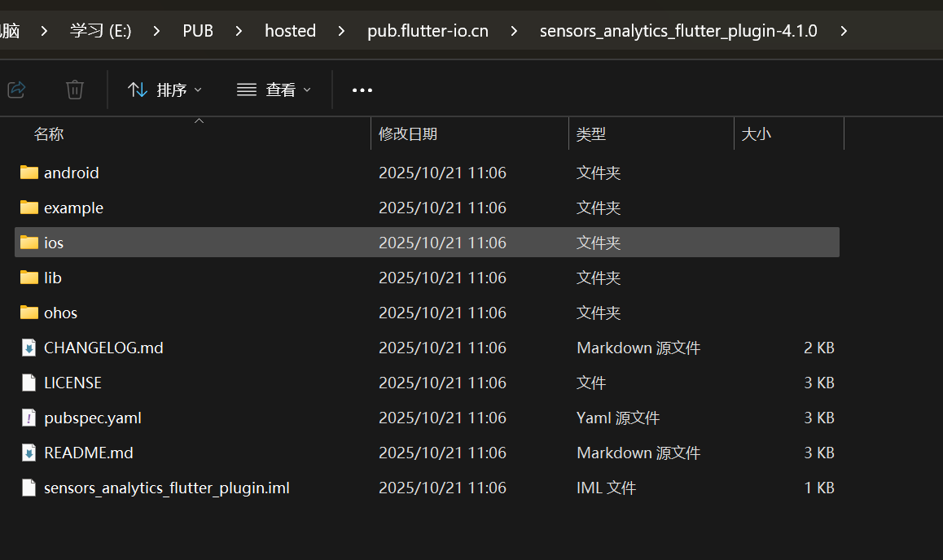This screenshot has width=943, height=560.
Task: Click 3 KB size of README.md
Action: coord(819,453)
